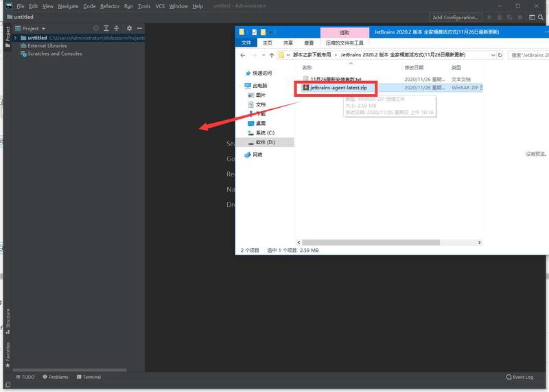Click Explorer Up arrow
Image resolution: width=549 pixels, height=392 pixels.
[x=272, y=56]
